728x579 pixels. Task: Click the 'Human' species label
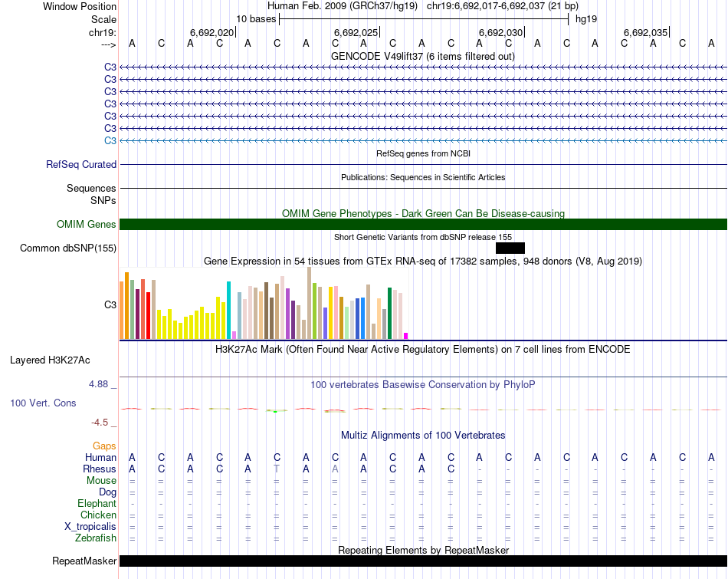click(x=100, y=458)
